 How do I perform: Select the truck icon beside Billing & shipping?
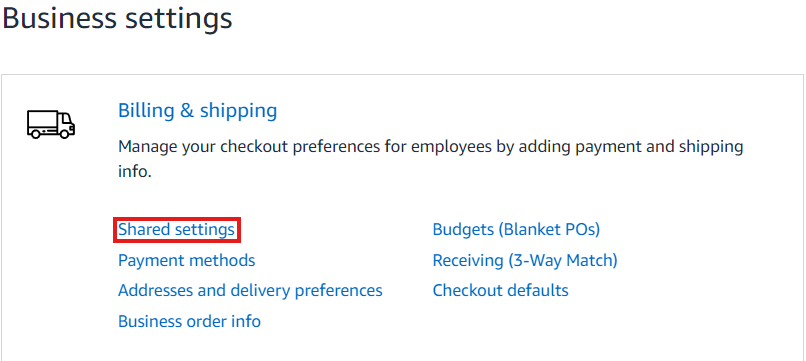51,125
